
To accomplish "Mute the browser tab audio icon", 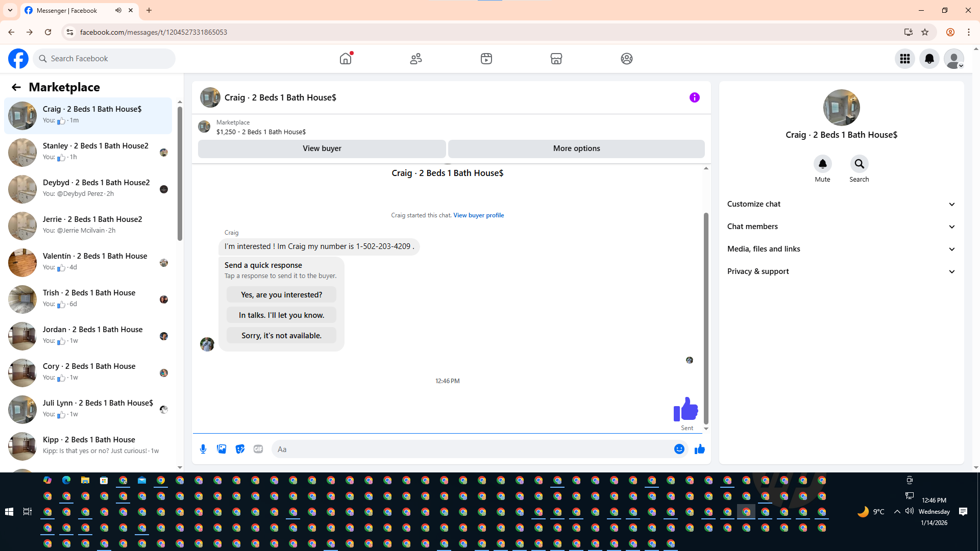I will click(118, 10).
